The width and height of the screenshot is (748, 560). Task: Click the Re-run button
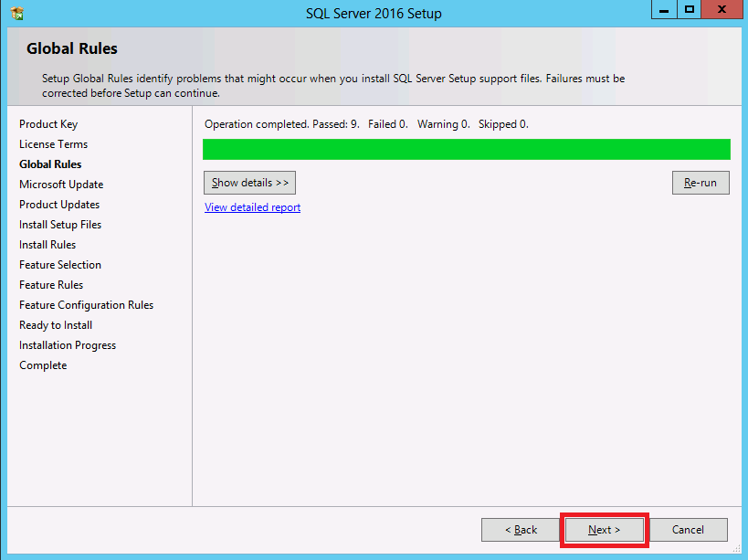point(701,183)
